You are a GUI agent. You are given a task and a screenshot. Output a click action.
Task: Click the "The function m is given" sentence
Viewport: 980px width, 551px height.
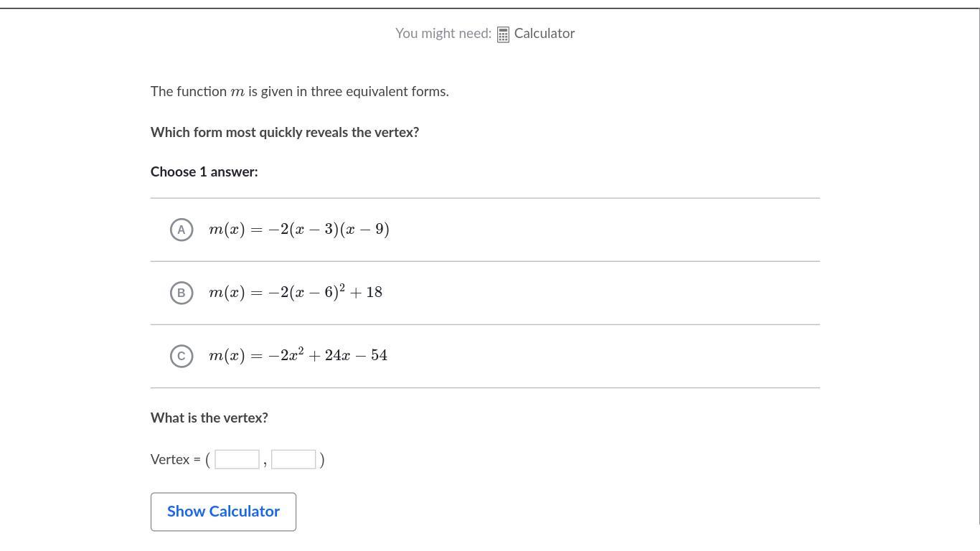point(299,91)
